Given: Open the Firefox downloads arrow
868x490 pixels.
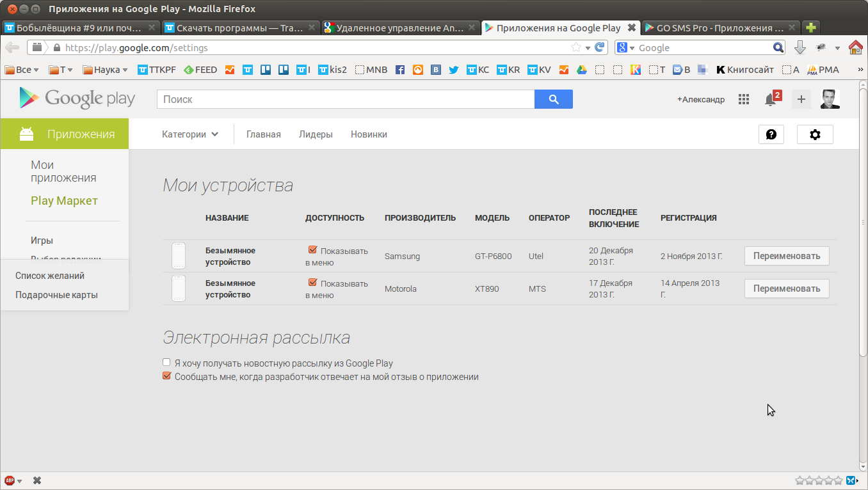Looking at the screenshot, I should coord(800,47).
